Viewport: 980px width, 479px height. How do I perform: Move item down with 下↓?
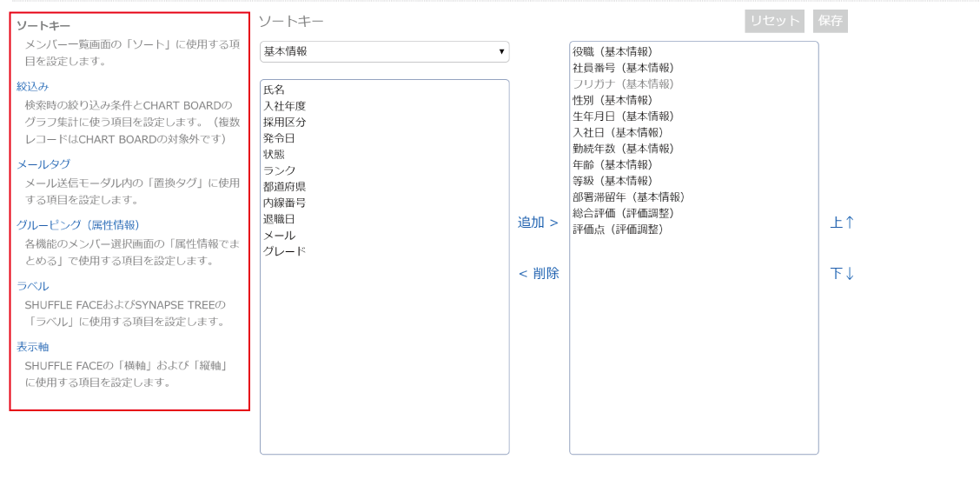pyautogui.click(x=842, y=274)
